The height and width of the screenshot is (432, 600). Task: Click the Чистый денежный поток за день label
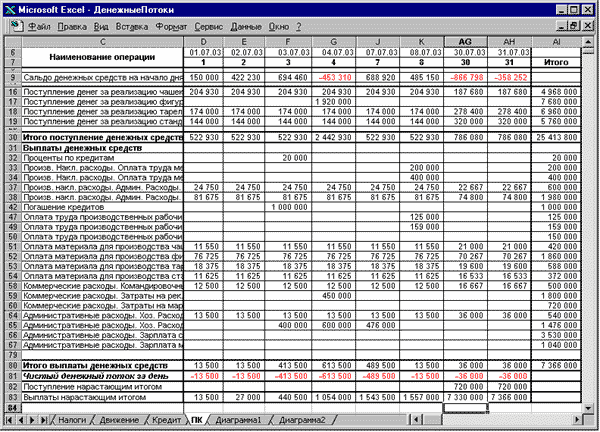tap(103, 376)
